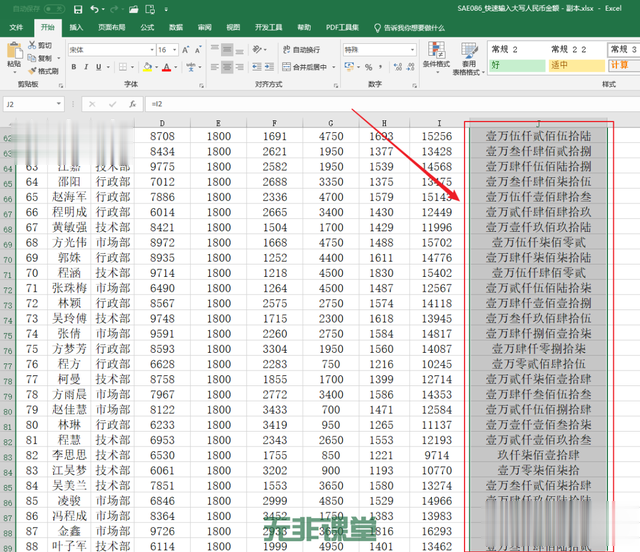Screen dimensions: 640x552
Task: Click the Paste clipboard icon
Action: (14, 51)
